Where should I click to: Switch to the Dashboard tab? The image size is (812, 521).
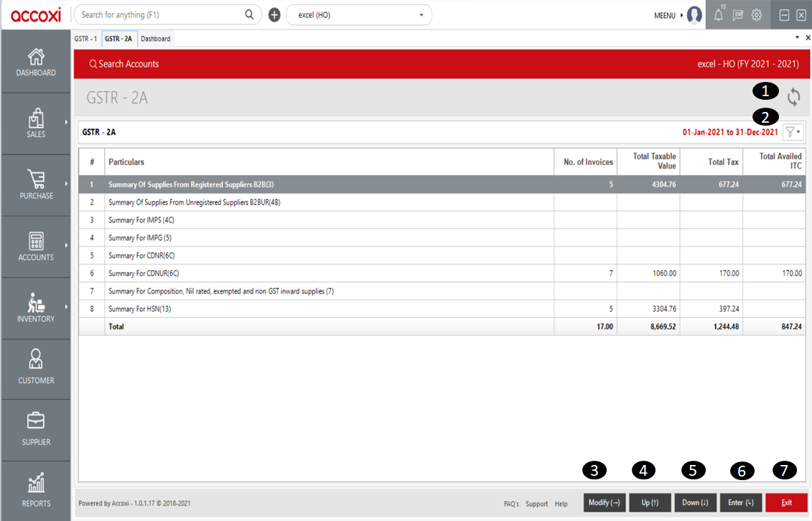pos(155,39)
